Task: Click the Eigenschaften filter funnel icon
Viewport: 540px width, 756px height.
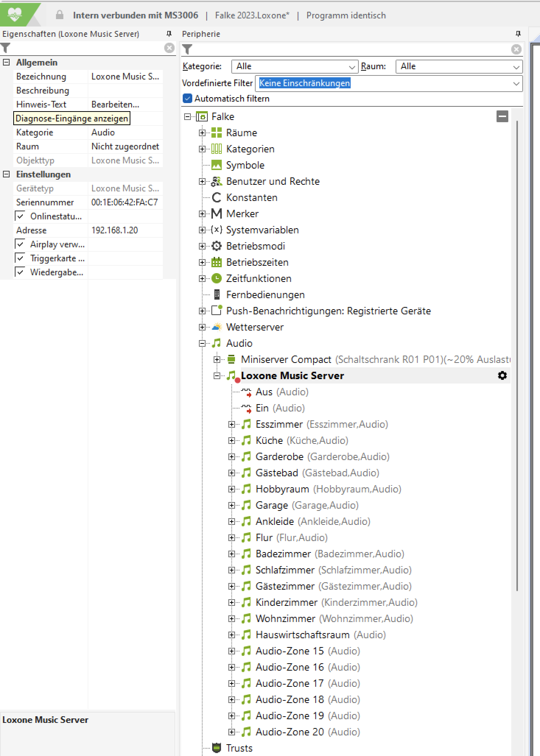Action: 6,48
